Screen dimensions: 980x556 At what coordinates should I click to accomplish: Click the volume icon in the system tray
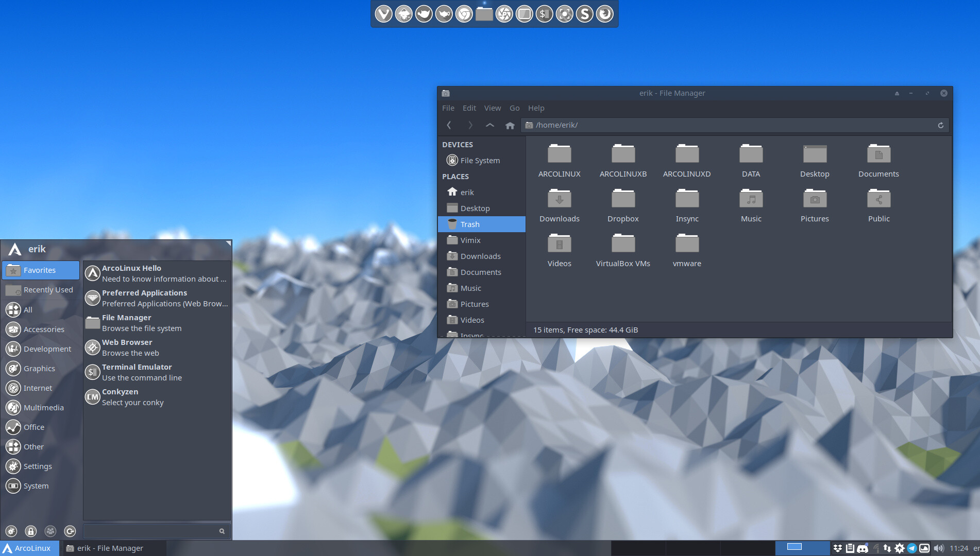[939, 548]
